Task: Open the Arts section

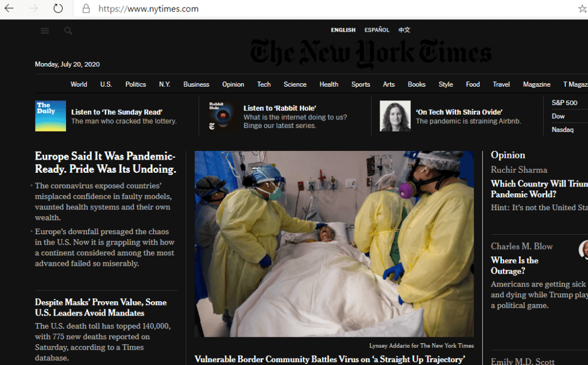Action: [x=389, y=84]
